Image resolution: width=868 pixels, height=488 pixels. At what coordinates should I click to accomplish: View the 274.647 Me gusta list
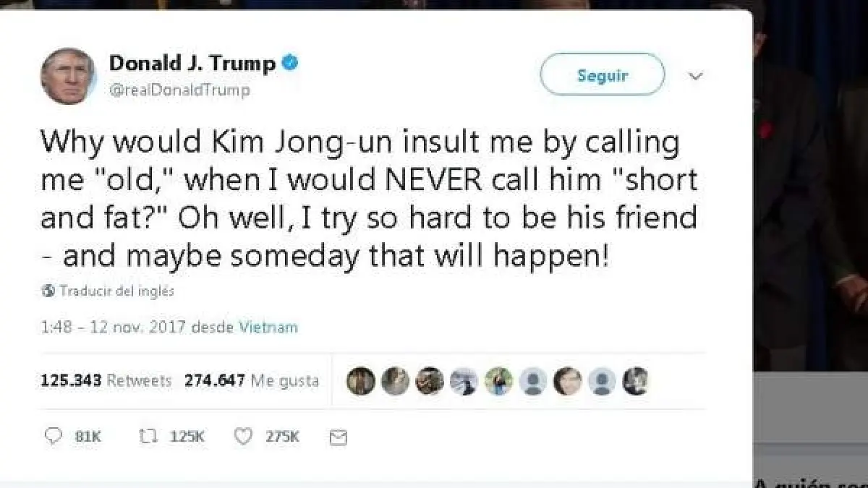(252, 380)
